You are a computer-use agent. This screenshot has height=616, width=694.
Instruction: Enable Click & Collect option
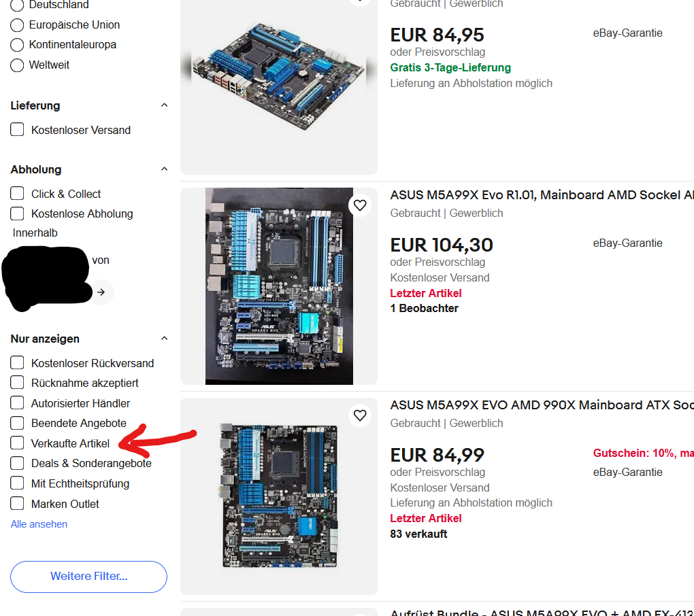coord(17,193)
